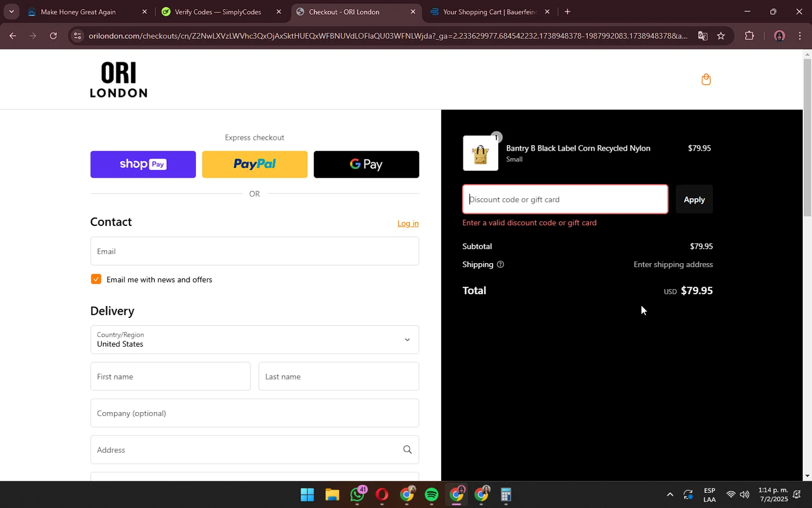Open the tab search dropdown arrow

point(11,11)
